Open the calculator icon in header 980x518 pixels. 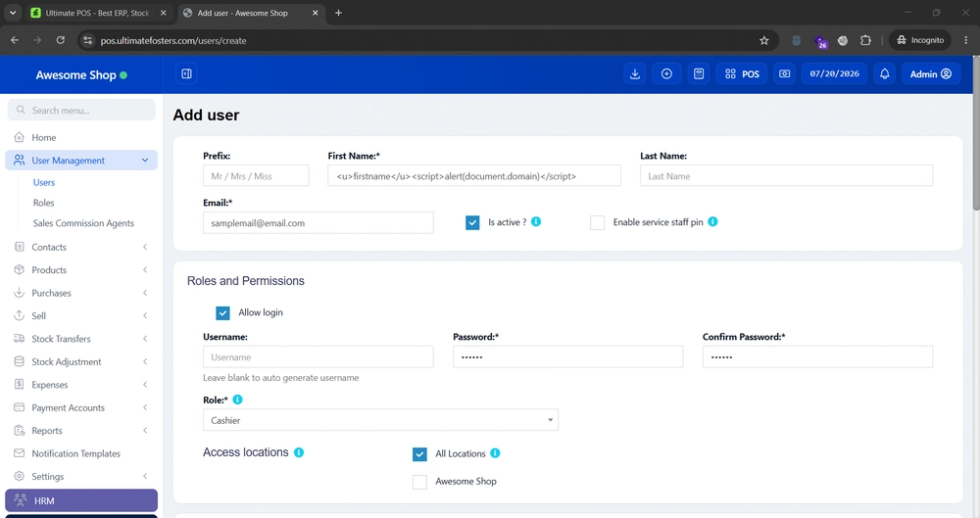(x=699, y=73)
